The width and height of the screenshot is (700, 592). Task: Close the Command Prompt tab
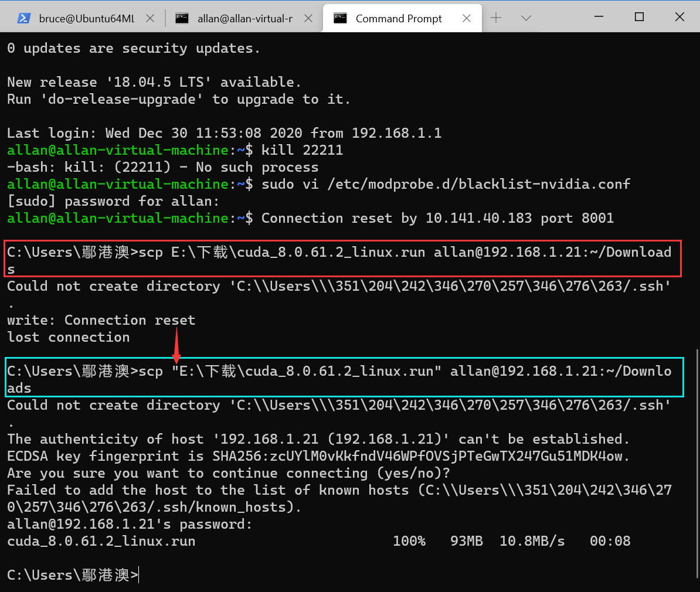point(467,18)
